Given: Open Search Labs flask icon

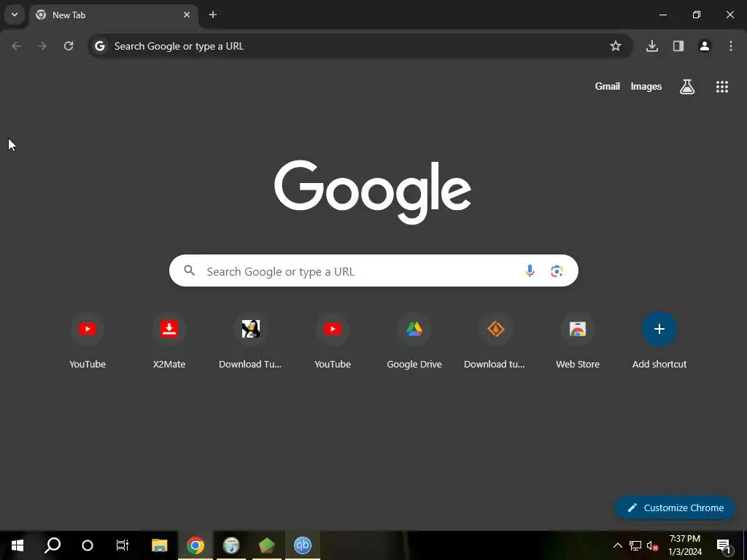Looking at the screenshot, I should coord(687,87).
